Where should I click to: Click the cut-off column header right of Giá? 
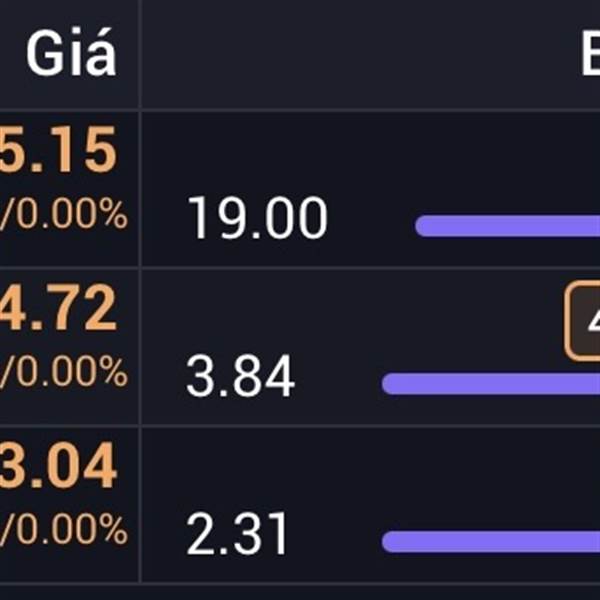[x=590, y=56]
